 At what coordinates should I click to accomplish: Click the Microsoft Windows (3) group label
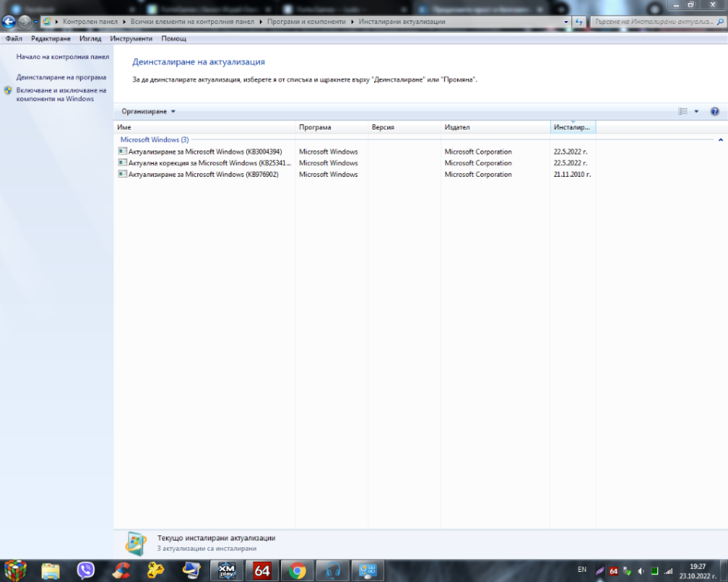click(154, 140)
